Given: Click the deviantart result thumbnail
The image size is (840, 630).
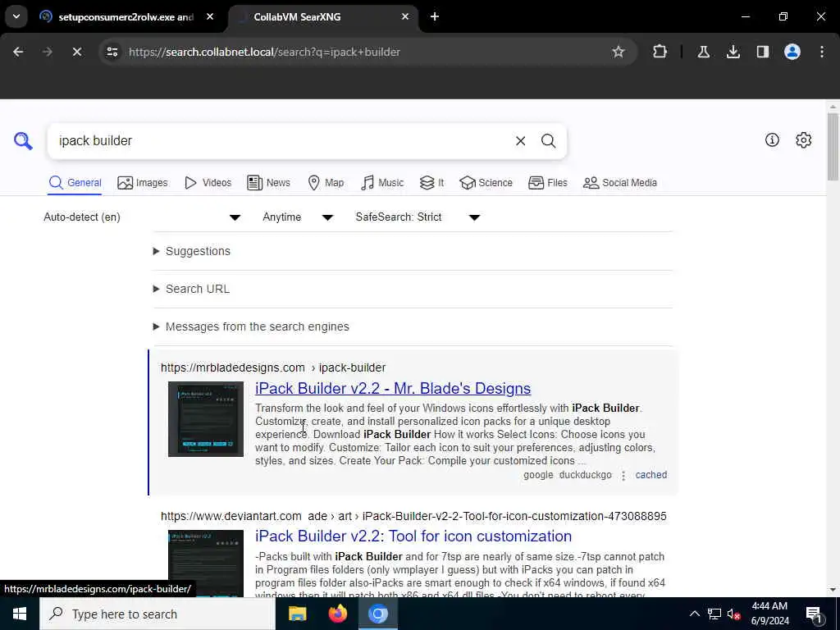Looking at the screenshot, I should click(x=206, y=563).
